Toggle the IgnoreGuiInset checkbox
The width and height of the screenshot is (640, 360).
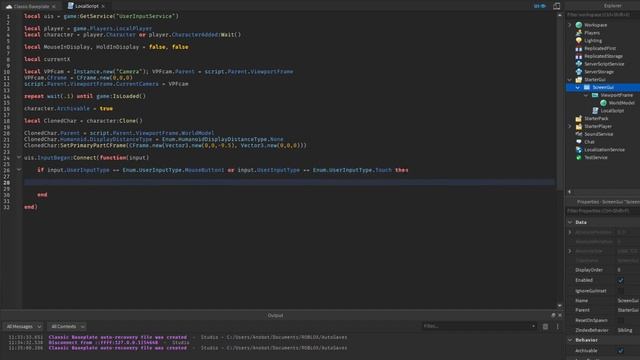click(620, 291)
